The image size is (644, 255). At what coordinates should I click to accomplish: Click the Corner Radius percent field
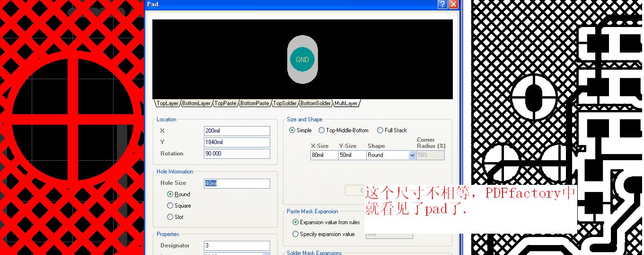tap(431, 155)
